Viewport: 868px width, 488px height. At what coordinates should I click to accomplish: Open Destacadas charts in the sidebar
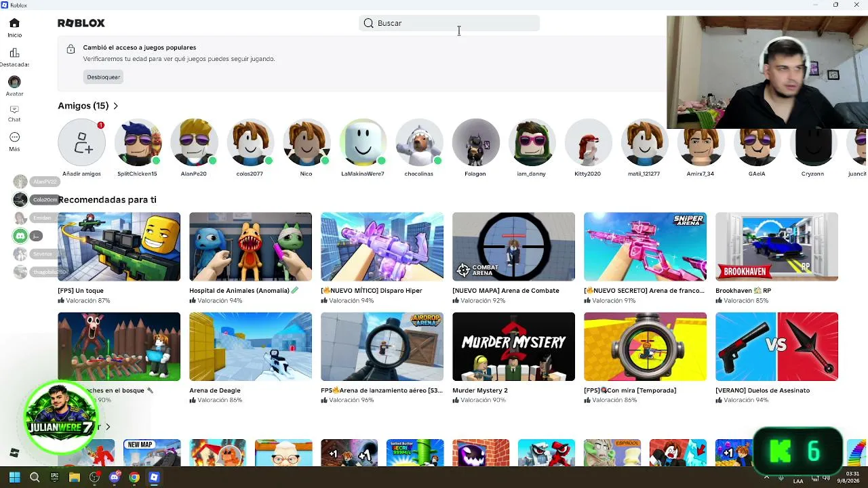[x=14, y=57]
